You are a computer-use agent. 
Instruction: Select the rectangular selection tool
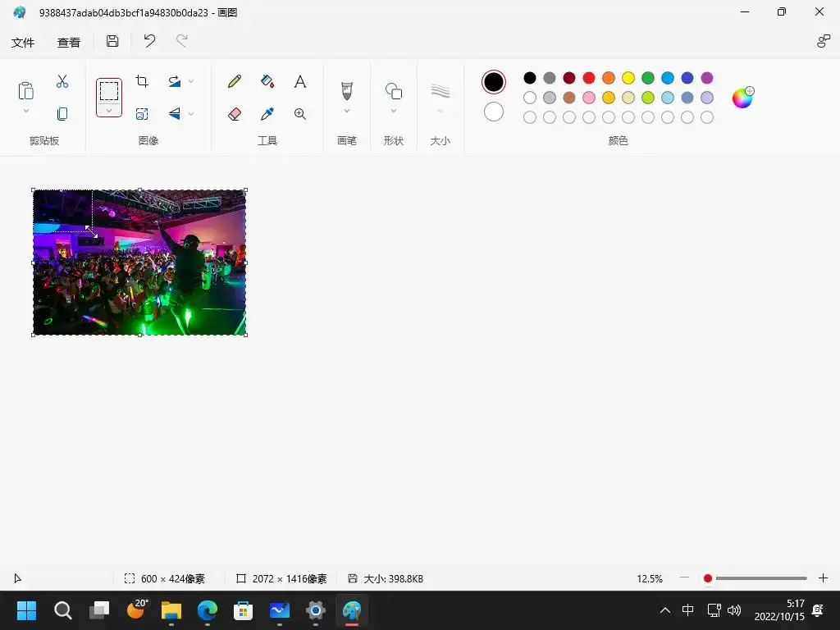pyautogui.click(x=109, y=90)
